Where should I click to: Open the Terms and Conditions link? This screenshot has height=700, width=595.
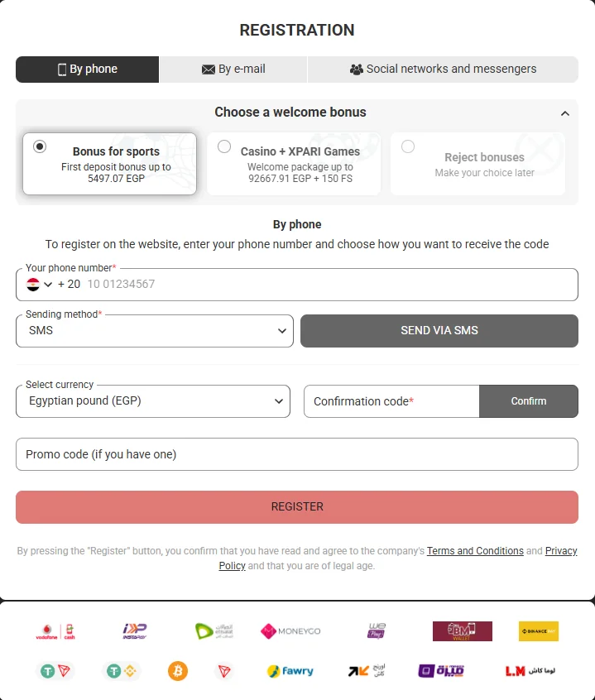pyautogui.click(x=475, y=551)
